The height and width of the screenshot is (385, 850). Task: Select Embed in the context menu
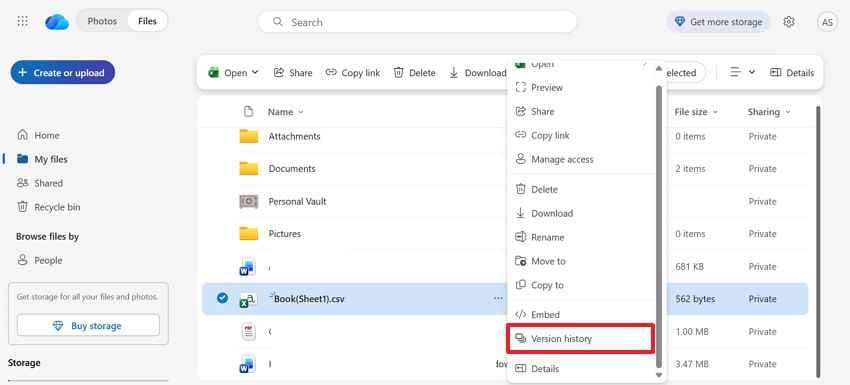coord(581,314)
